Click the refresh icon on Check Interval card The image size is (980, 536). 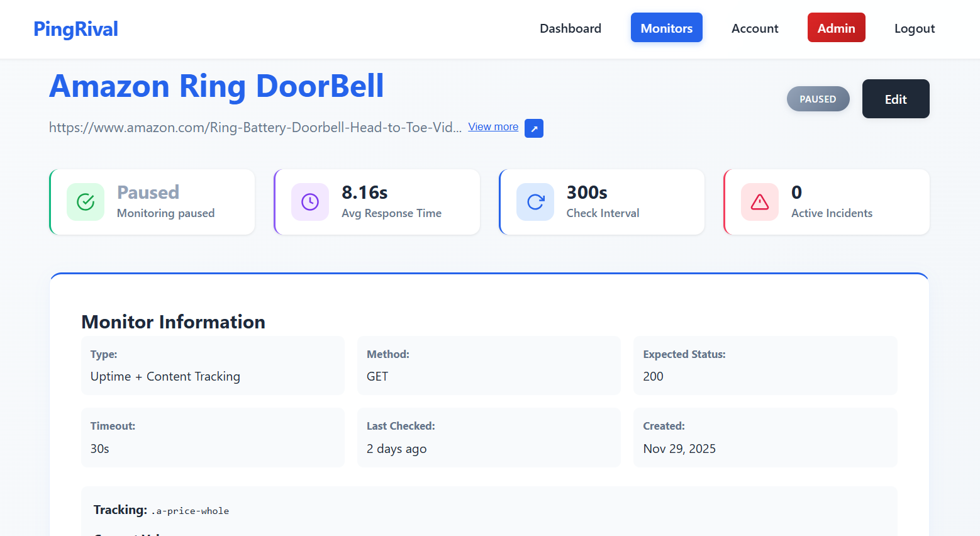click(x=535, y=202)
